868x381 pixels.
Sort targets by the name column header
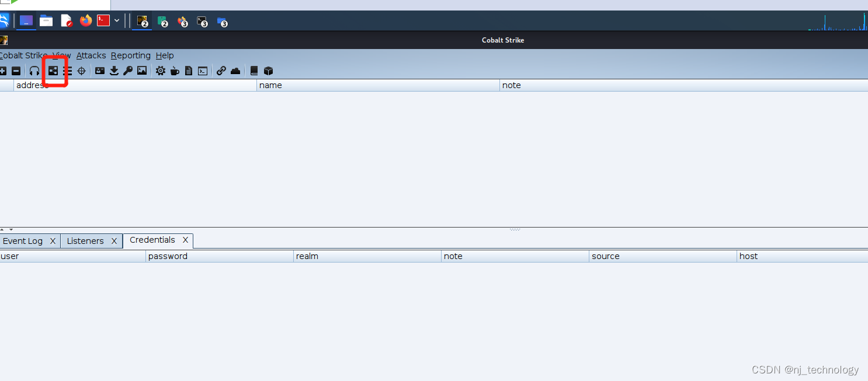(379, 85)
